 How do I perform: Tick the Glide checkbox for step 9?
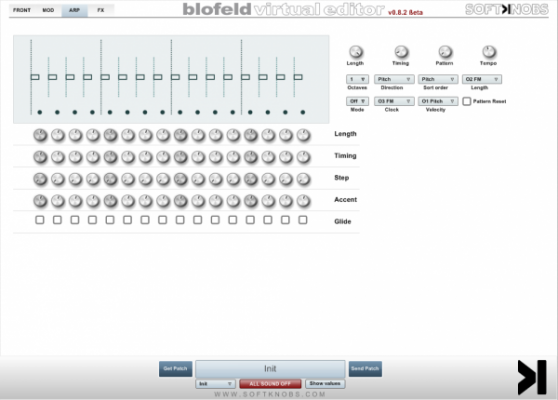click(180, 220)
